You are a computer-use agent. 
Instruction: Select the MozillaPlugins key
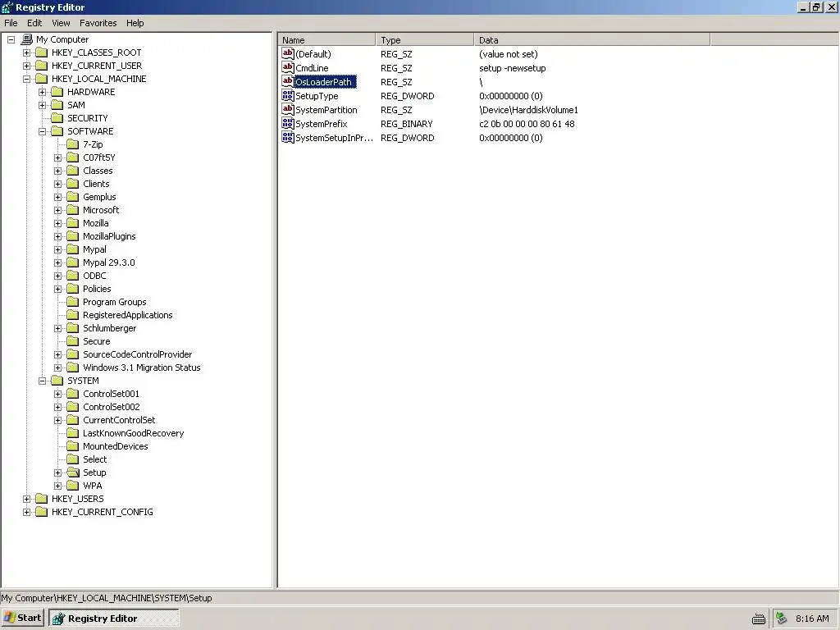coord(109,236)
